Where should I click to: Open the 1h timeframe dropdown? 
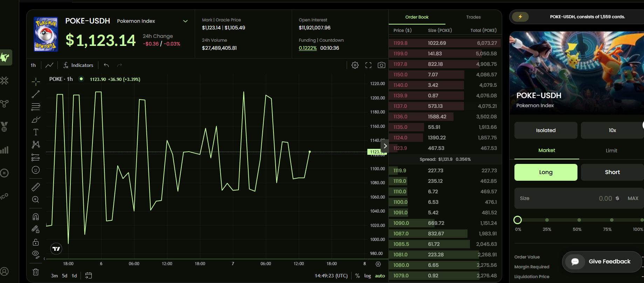coord(33,65)
